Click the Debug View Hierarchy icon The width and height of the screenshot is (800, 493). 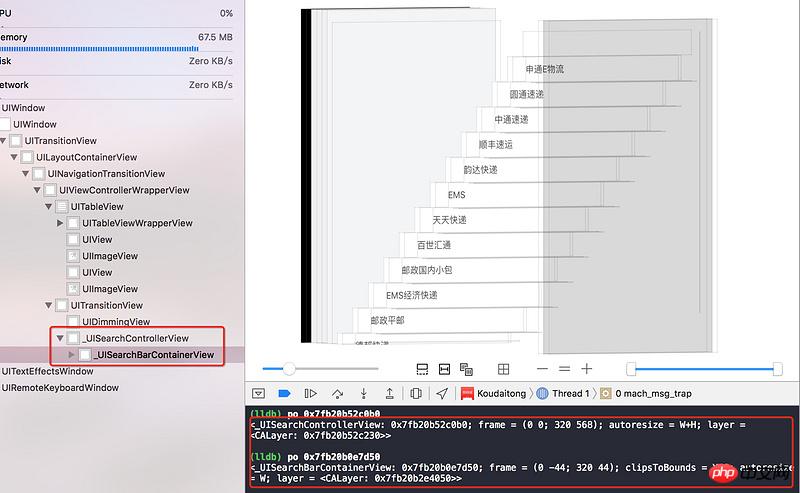416,393
